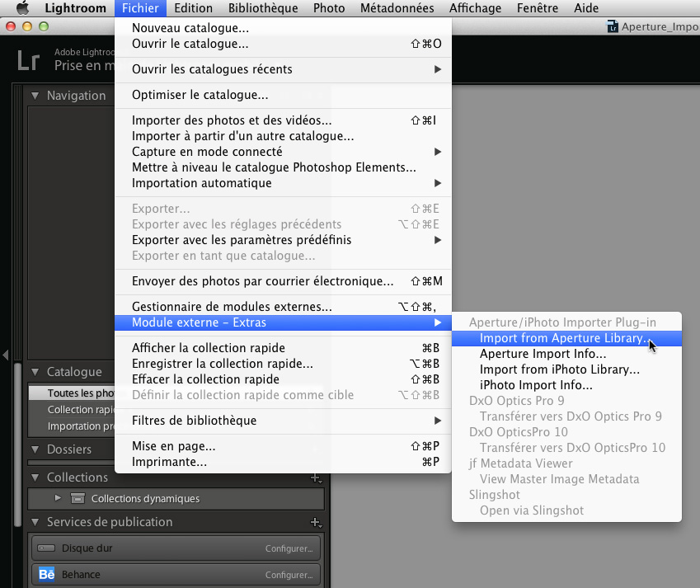Select Collections dynamiques collection set
The image size is (700, 588).
coord(176,499)
